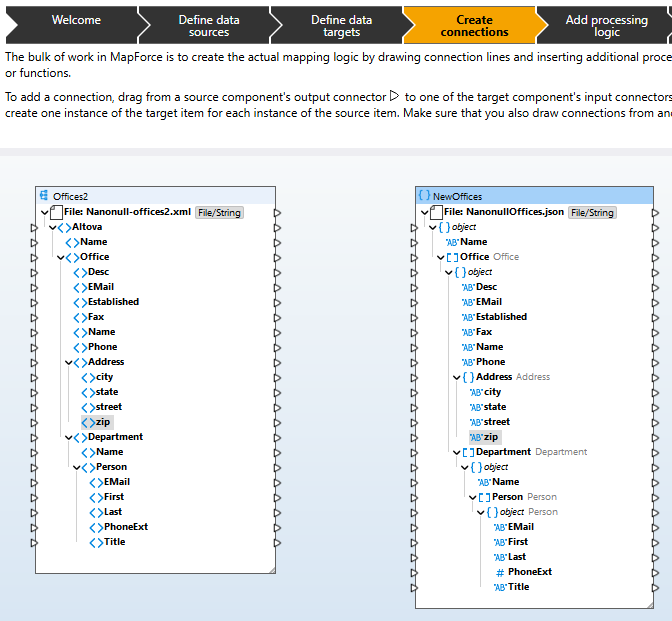The width and height of the screenshot is (672, 621).
Task: Click File/String button in Offices2
Action: 219,212
